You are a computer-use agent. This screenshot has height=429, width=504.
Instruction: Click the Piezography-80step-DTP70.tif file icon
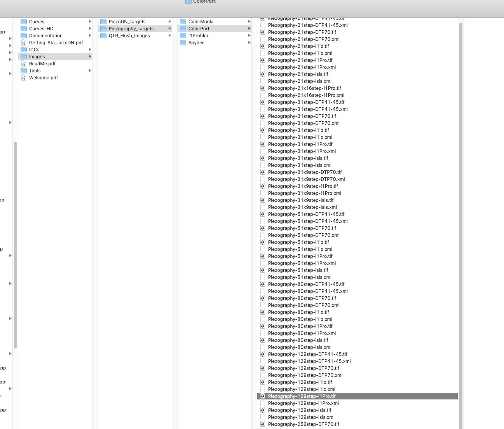[263, 298]
